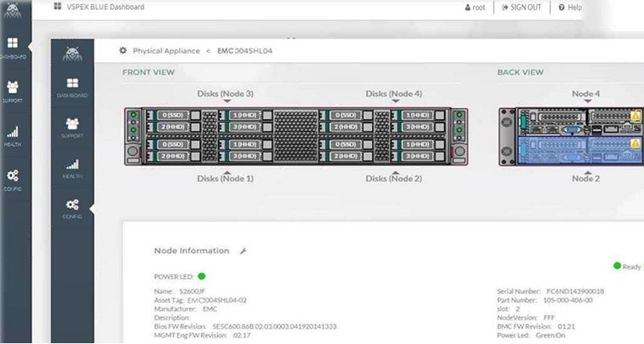The image size is (644, 344).
Task: Click the gear icon beside Physical Appliance
Action: coord(123,50)
